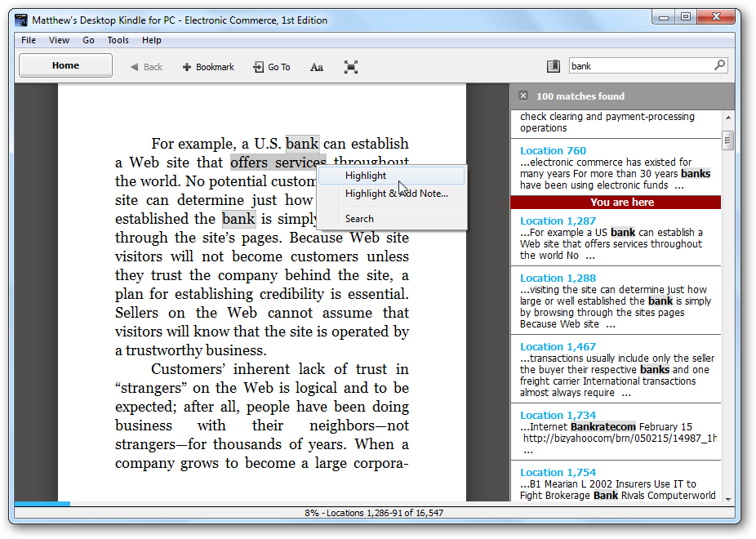Click the results scrollbar down arrow
The image size is (756, 539).
coord(728,499)
